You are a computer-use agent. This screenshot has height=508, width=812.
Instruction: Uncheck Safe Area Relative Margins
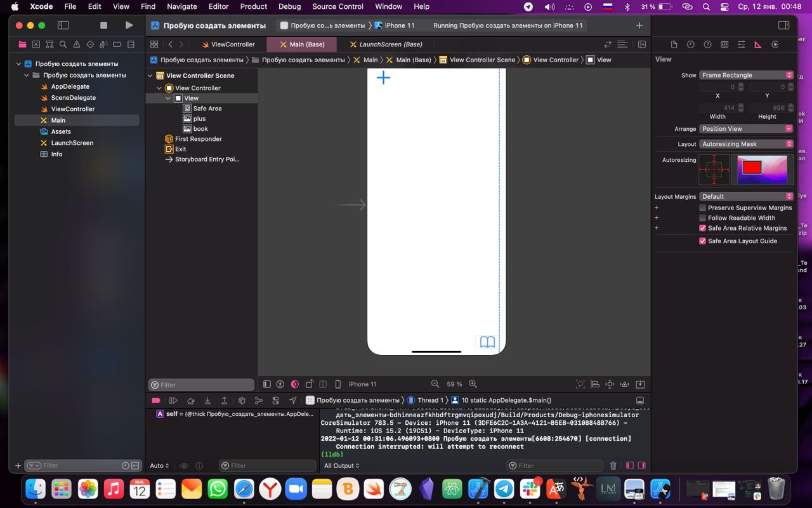click(702, 228)
